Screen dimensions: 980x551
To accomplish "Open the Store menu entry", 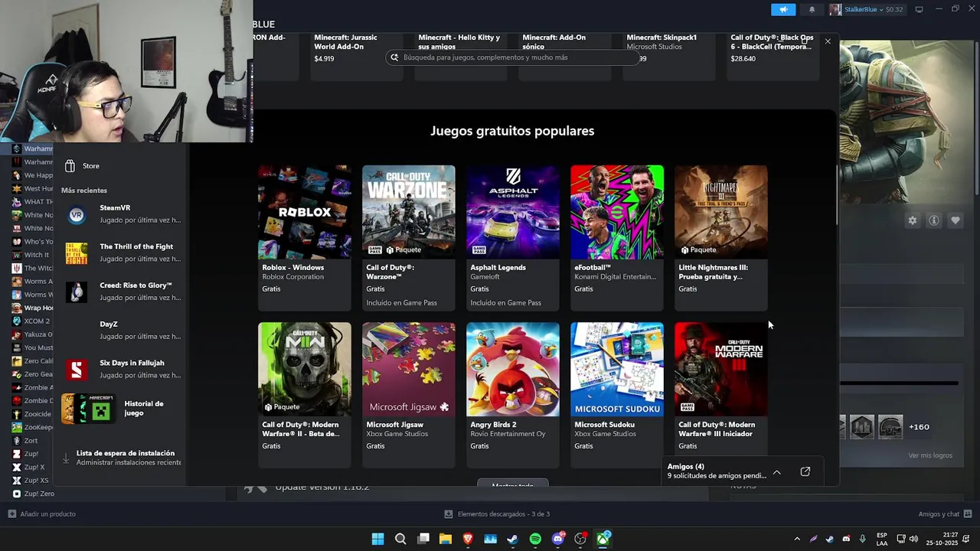I will pyautogui.click(x=122, y=166).
